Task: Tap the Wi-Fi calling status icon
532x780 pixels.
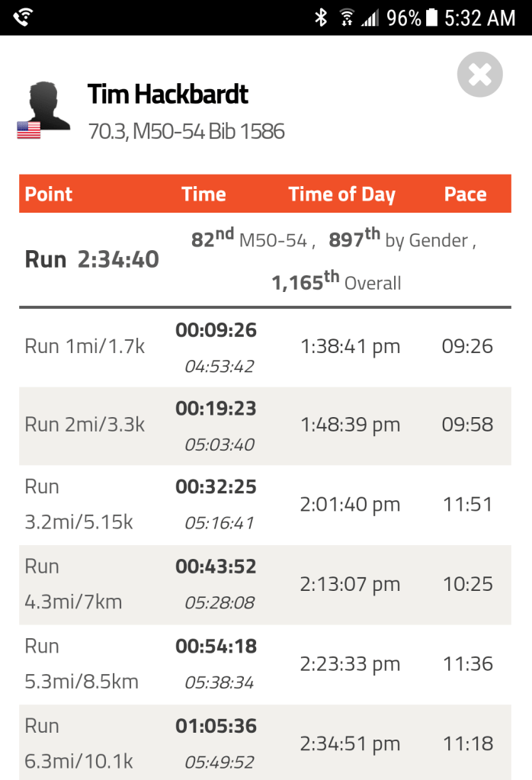Action: (x=24, y=16)
